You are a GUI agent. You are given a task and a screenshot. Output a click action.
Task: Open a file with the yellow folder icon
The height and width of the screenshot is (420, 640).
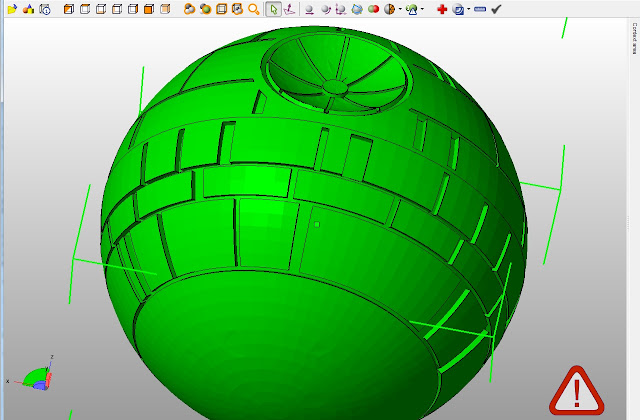pos(12,9)
